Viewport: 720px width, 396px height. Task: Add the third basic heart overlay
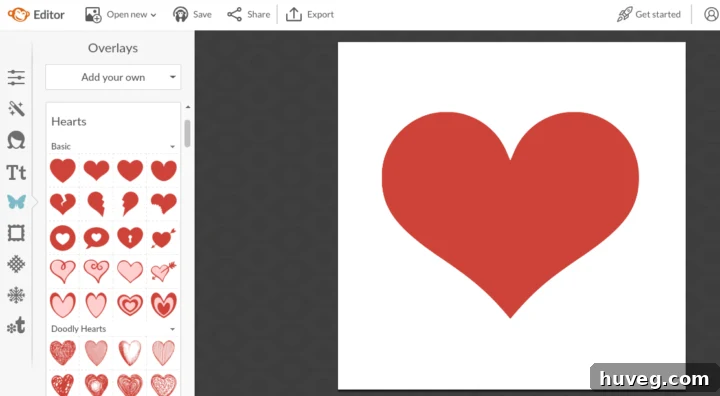point(130,170)
